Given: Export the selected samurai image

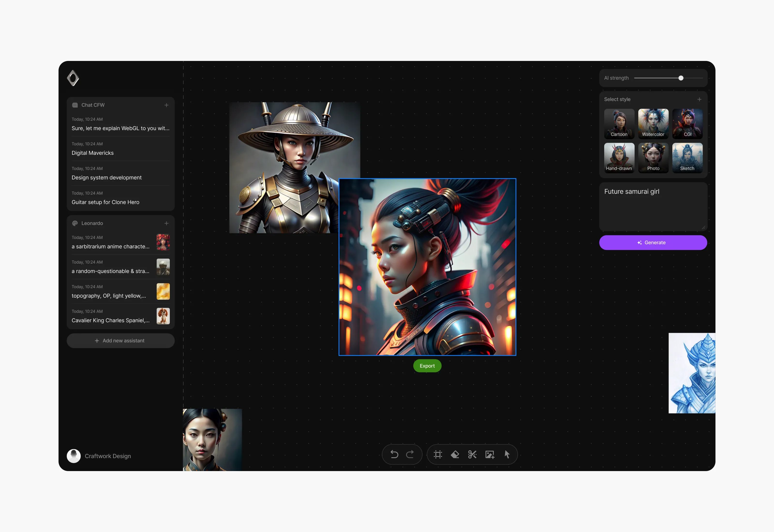Looking at the screenshot, I should (427, 366).
